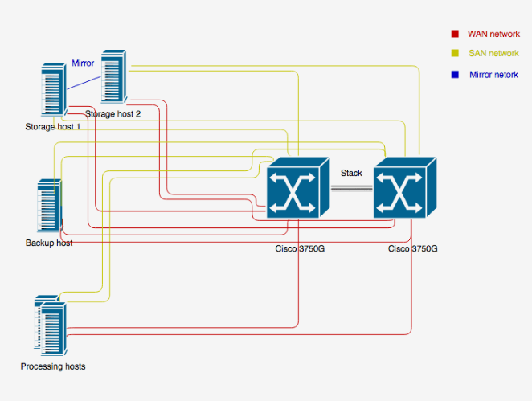532x401 pixels.
Task: Select the Storage host 1 server icon
Action: (x=54, y=90)
